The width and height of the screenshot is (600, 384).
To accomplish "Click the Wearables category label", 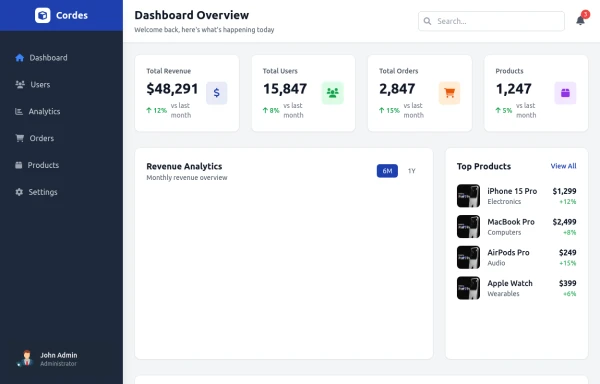I will point(503,294).
